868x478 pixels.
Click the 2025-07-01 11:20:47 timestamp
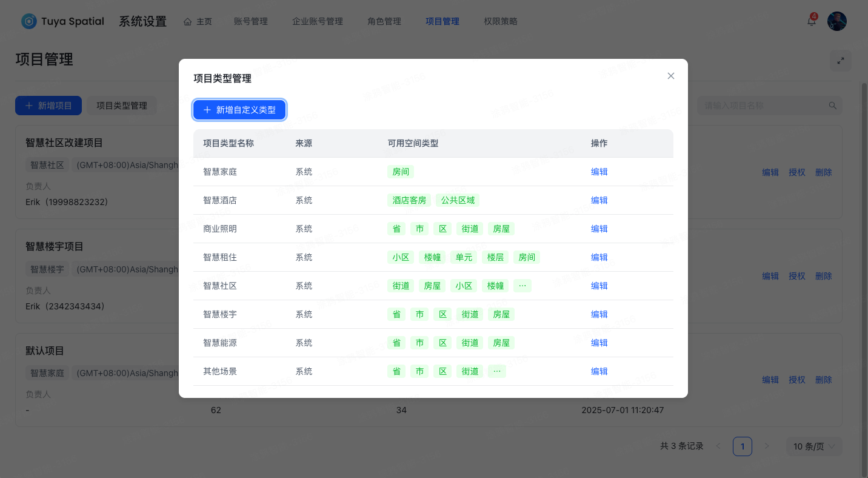click(623, 410)
